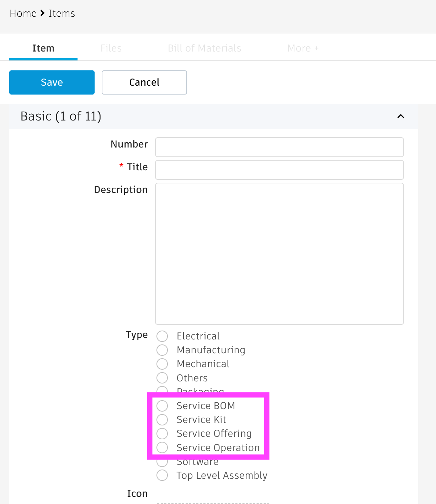Click into the Number input field
This screenshot has width=436, height=504.
(x=279, y=147)
